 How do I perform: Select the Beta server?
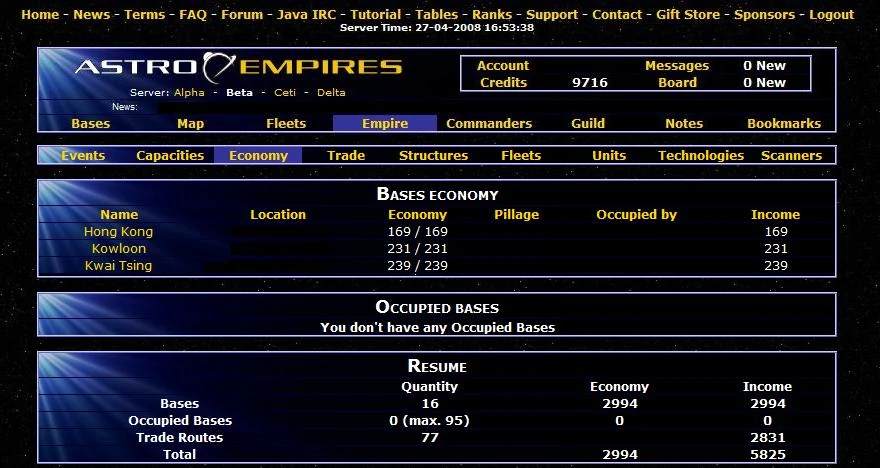point(239,93)
